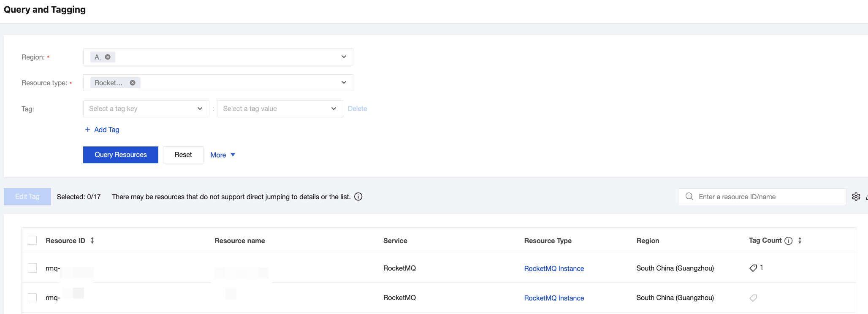868x314 pixels.
Task: Expand the Region dropdown
Action: coord(344,57)
